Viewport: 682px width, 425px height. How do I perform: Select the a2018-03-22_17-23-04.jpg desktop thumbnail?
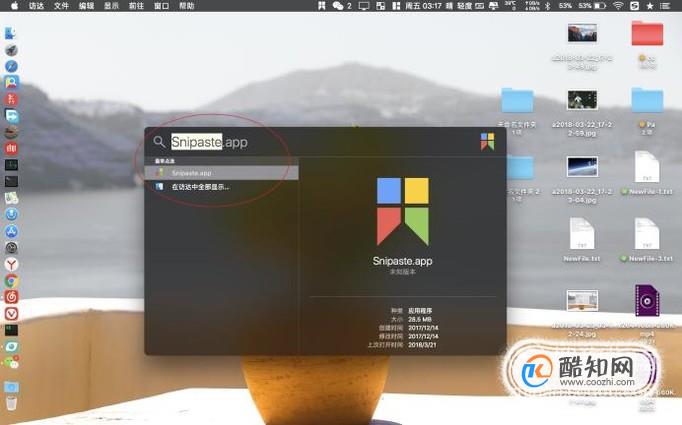tap(582, 167)
